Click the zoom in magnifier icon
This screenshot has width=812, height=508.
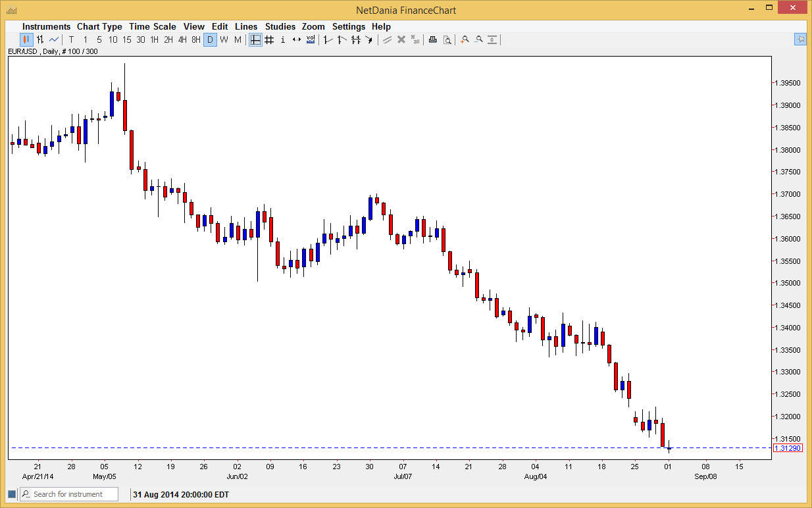point(465,39)
